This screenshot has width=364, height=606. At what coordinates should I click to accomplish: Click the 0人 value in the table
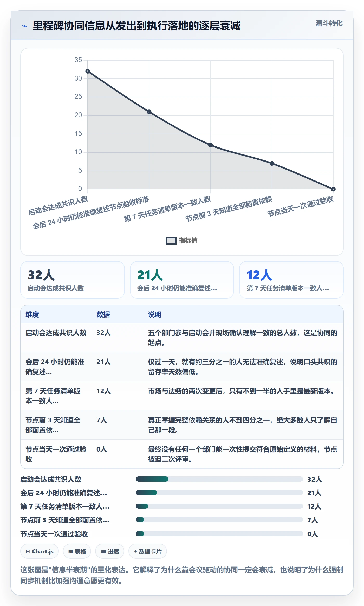[x=102, y=449]
